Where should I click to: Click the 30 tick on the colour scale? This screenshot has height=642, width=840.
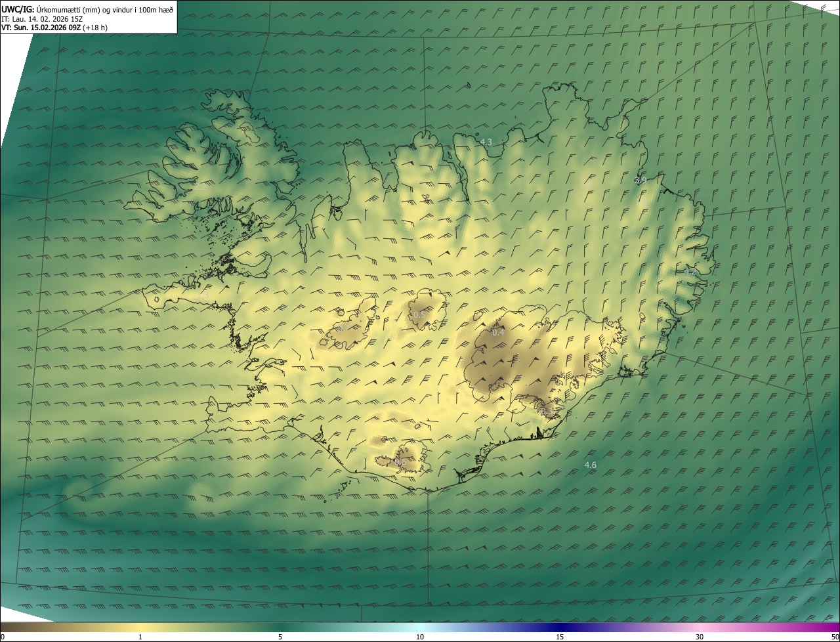click(x=700, y=637)
